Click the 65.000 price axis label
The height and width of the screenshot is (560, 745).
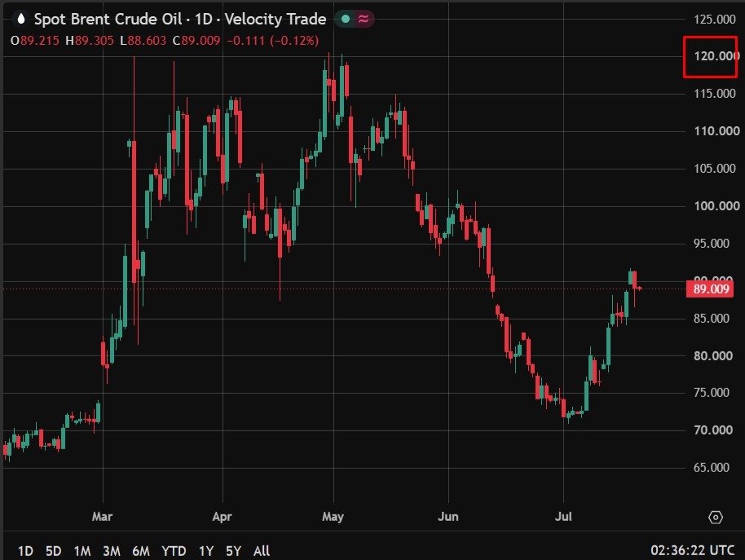[712, 468]
